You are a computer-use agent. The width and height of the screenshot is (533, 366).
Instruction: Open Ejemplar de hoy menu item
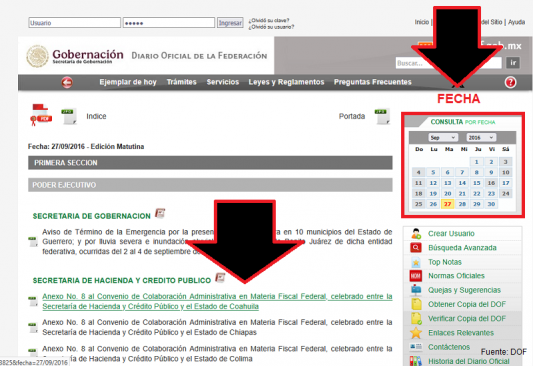click(128, 82)
